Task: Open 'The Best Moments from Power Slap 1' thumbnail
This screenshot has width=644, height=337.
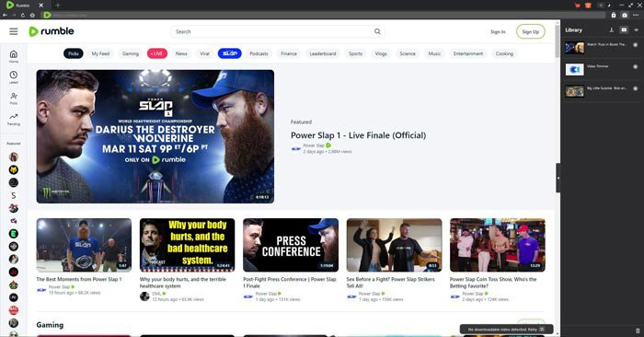Action: pyautogui.click(x=85, y=245)
